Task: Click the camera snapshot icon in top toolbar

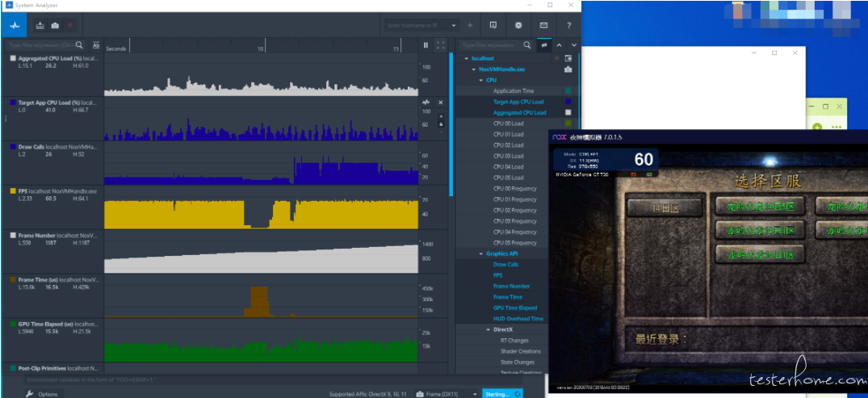Action: (x=56, y=26)
